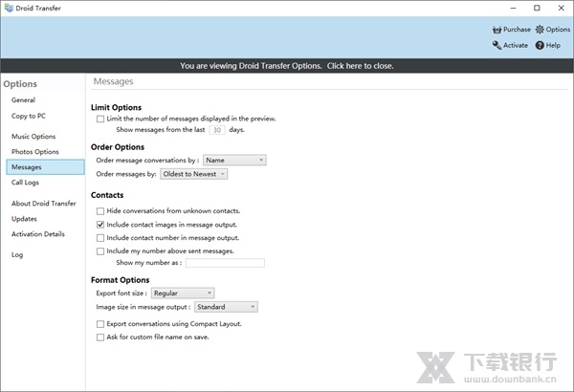The height and width of the screenshot is (392, 574).
Task: Click the Purchase cart icon
Action: click(x=497, y=30)
